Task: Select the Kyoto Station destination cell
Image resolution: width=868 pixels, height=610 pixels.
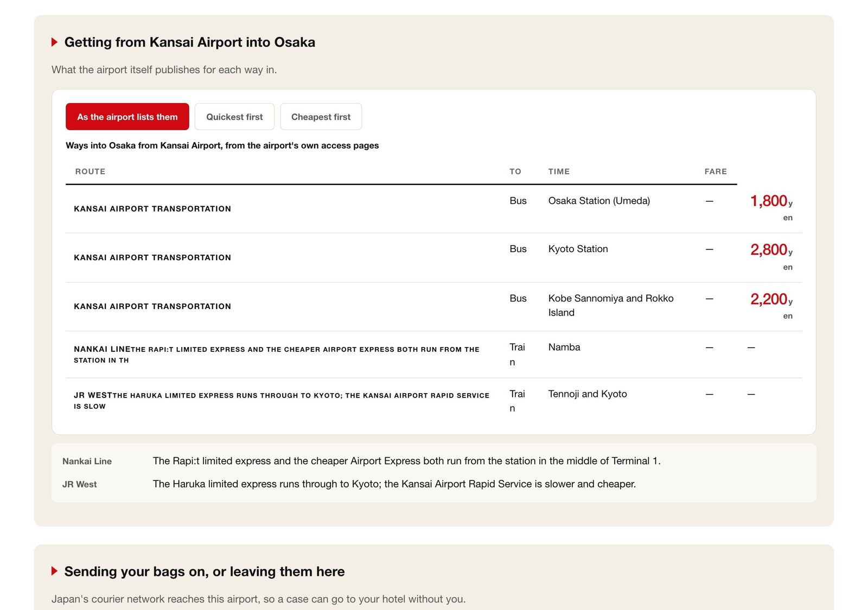Action: tap(578, 249)
